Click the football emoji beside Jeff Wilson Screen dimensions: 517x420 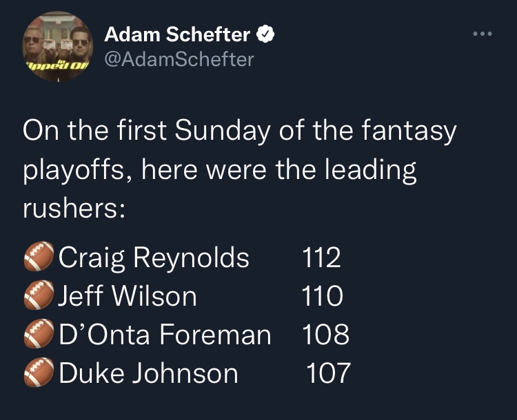click(39, 297)
